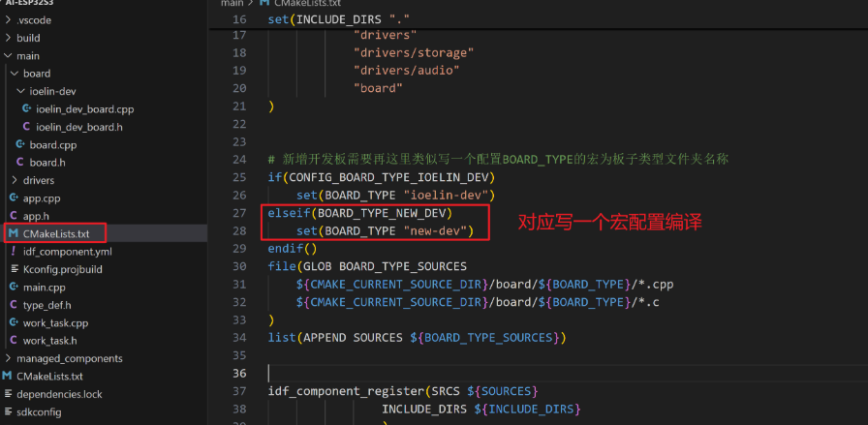Select the build folder label
The width and height of the screenshot is (868, 425).
coord(28,38)
